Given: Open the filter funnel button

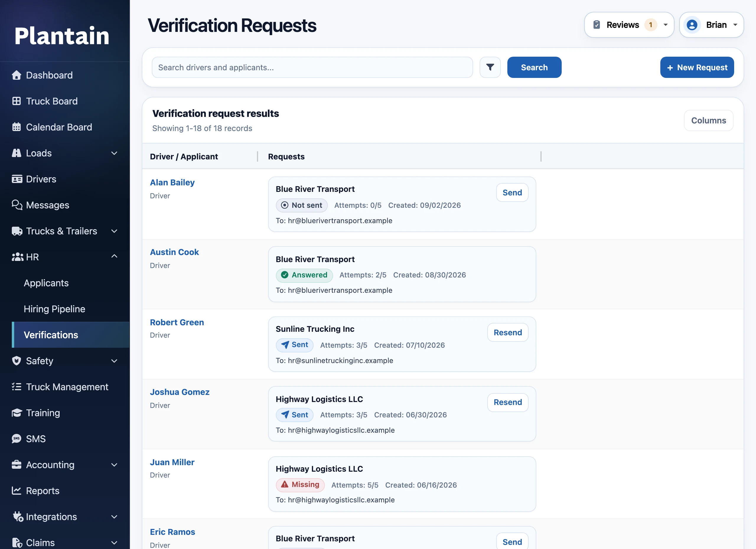Looking at the screenshot, I should (490, 67).
